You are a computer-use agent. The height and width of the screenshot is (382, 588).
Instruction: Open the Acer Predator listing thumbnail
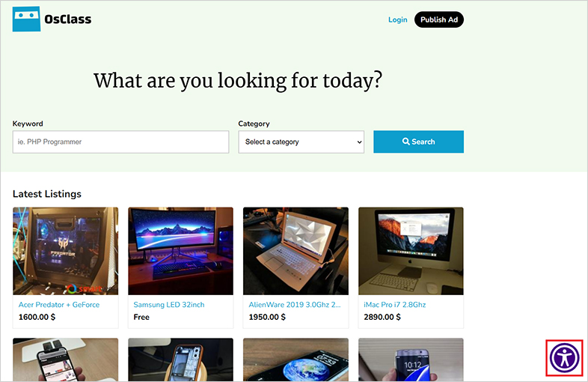pos(66,251)
